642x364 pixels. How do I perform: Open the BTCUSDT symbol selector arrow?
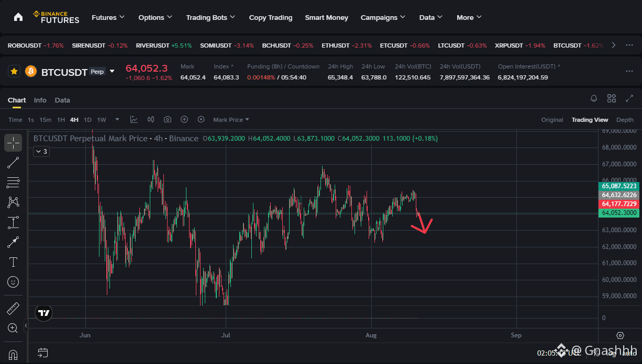coord(112,71)
